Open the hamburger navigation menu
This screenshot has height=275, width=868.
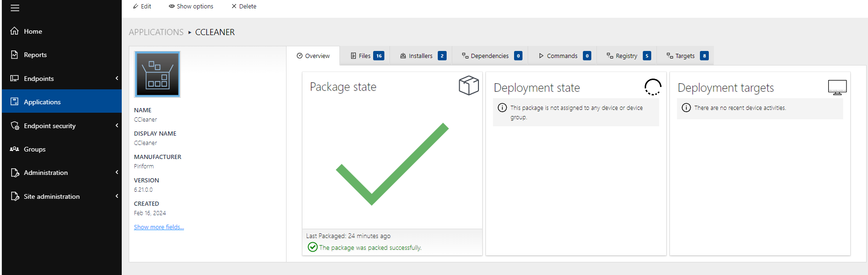click(x=15, y=8)
